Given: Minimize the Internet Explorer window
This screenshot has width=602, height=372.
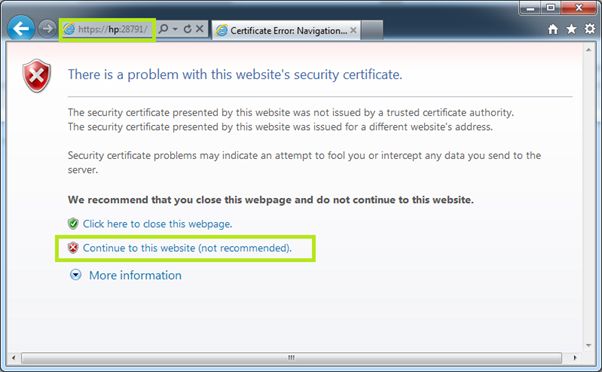Looking at the screenshot, I should pyautogui.click(x=531, y=8).
